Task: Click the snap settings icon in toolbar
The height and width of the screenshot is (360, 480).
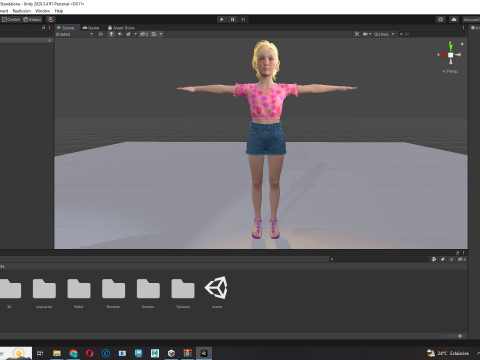Action: pos(50,19)
